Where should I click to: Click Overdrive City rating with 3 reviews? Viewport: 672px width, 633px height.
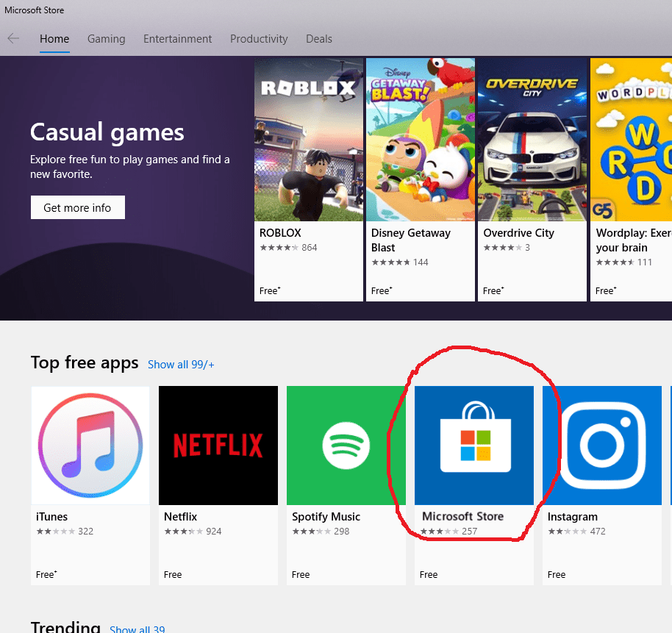tap(507, 247)
